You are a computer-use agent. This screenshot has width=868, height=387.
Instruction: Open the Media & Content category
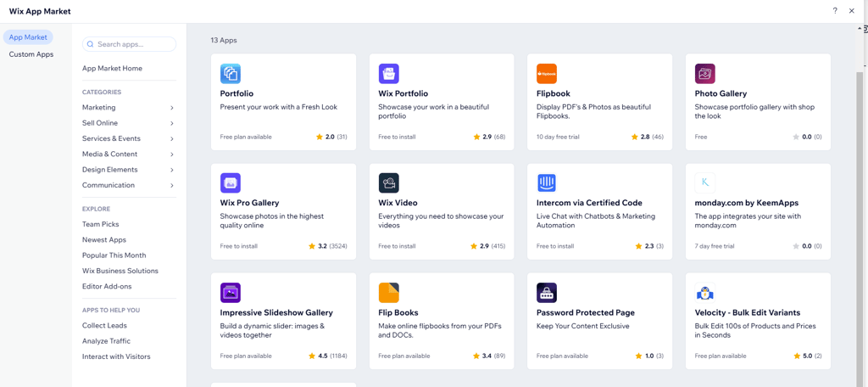point(109,154)
